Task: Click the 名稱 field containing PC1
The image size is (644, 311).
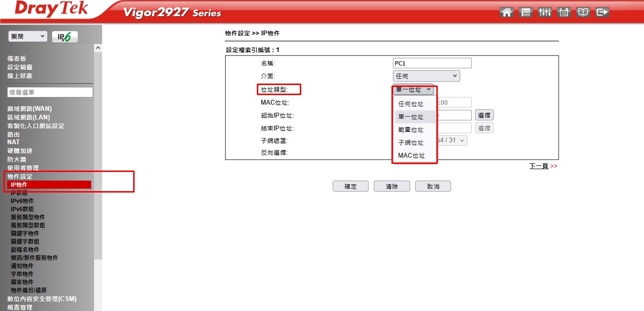Action: pyautogui.click(x=432, y=63)
